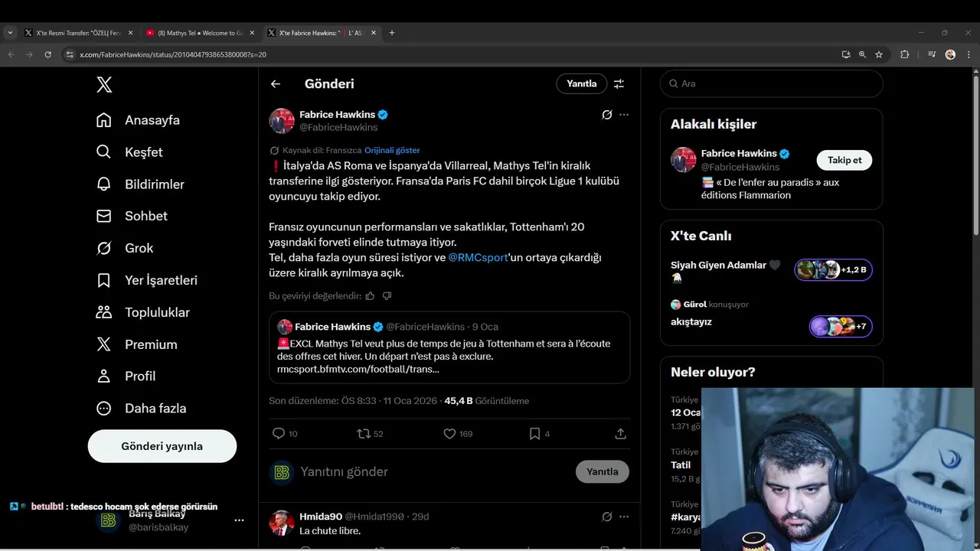Open Tatil trending topic
This screenshot has height=551, width=980.
(681, 465)
